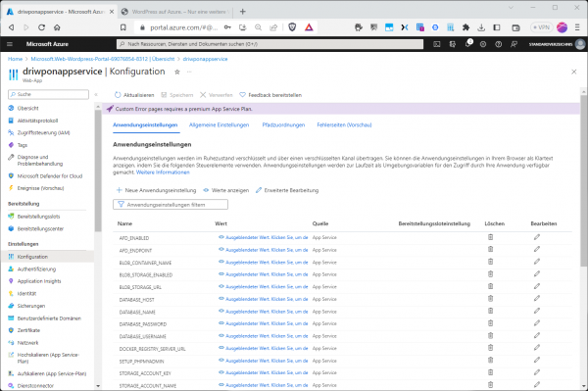The width and height of the screenshot is (588, 391).
Task: Collapse the left navigation menu chevron
Action: (x=96, y=94)
